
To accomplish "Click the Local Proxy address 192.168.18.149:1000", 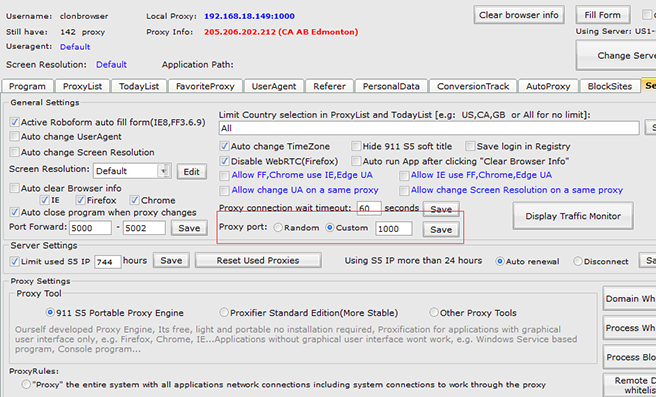I will coord(249,16).
